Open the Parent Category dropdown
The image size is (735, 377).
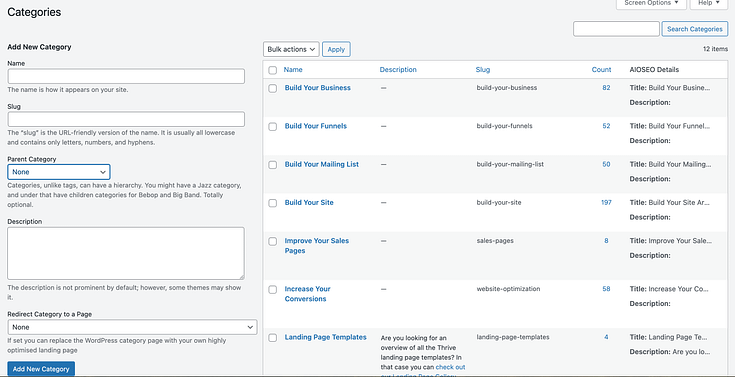(59, 172)
